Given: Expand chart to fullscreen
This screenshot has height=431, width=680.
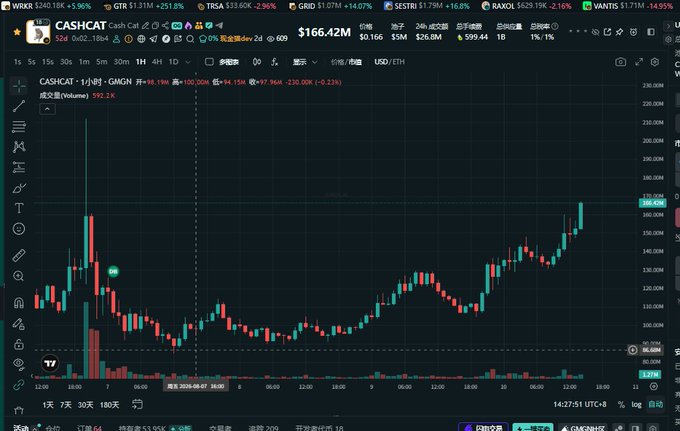Looking at the screenshot, I should 639,62.
